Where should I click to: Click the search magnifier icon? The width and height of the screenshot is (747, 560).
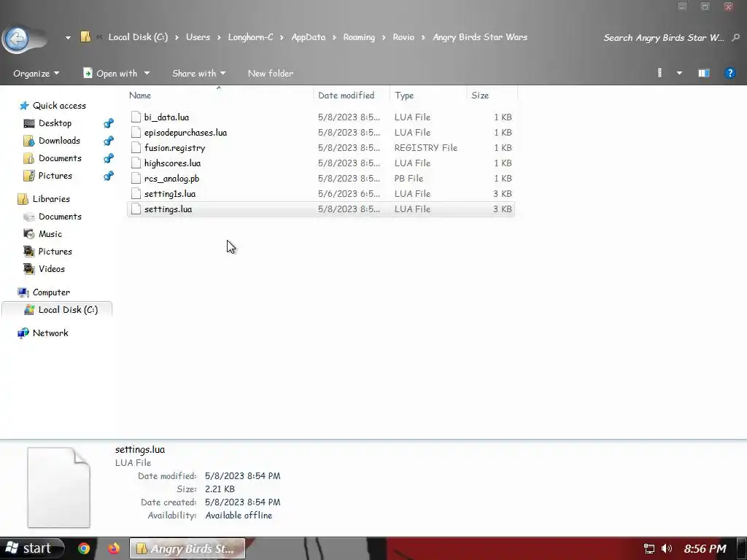coord(735,37)
